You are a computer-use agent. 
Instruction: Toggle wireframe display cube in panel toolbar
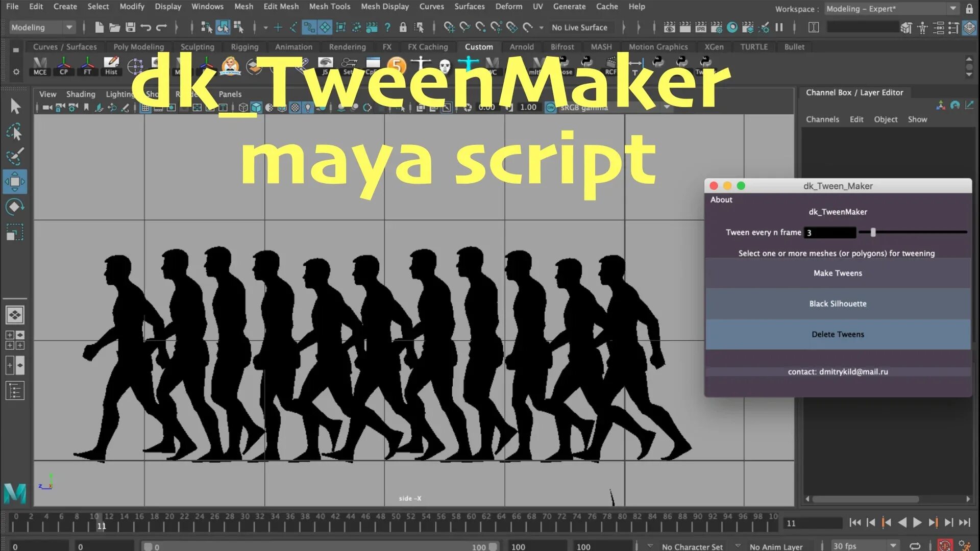point(243,108)
